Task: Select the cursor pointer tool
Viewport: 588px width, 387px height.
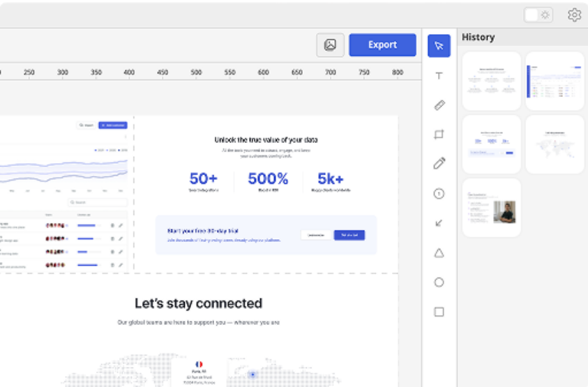Action: click(x=439, y=46)
